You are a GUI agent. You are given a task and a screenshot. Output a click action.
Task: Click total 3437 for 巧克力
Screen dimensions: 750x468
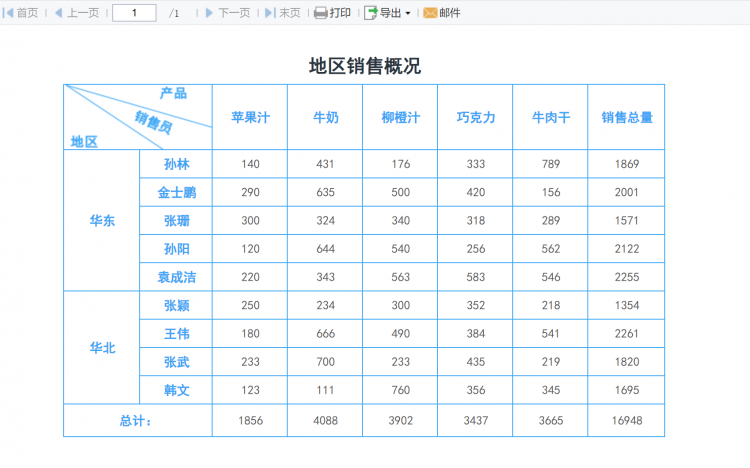475,421
